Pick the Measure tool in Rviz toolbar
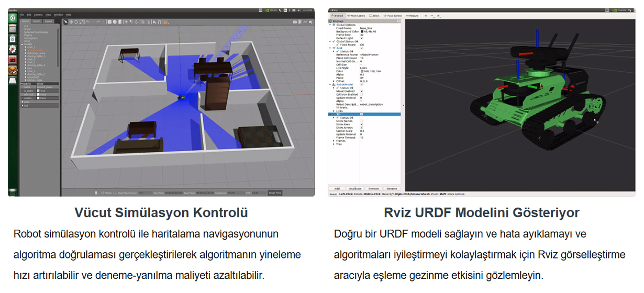Screen dimensions: 644x293 (x=413, y=16)
